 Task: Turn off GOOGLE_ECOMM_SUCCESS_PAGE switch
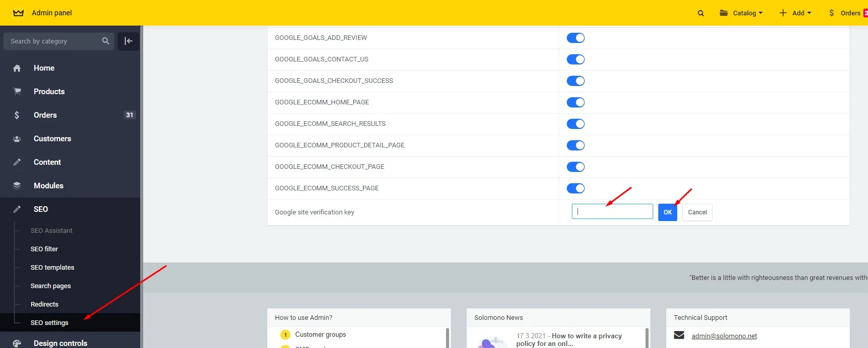click(575, 188)
